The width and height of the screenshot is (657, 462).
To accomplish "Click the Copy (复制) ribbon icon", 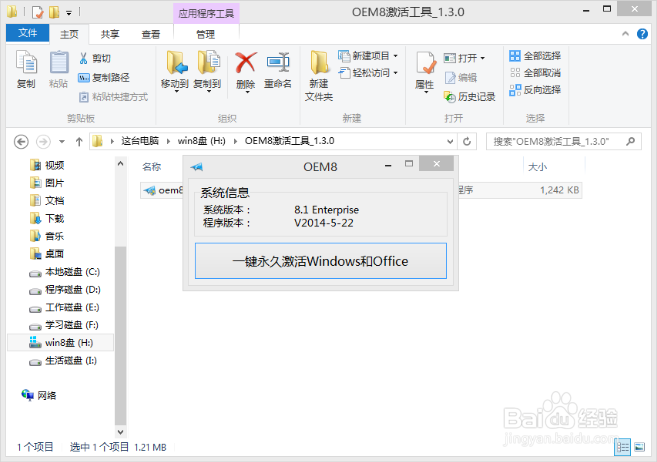I will (x=26, y=69).
